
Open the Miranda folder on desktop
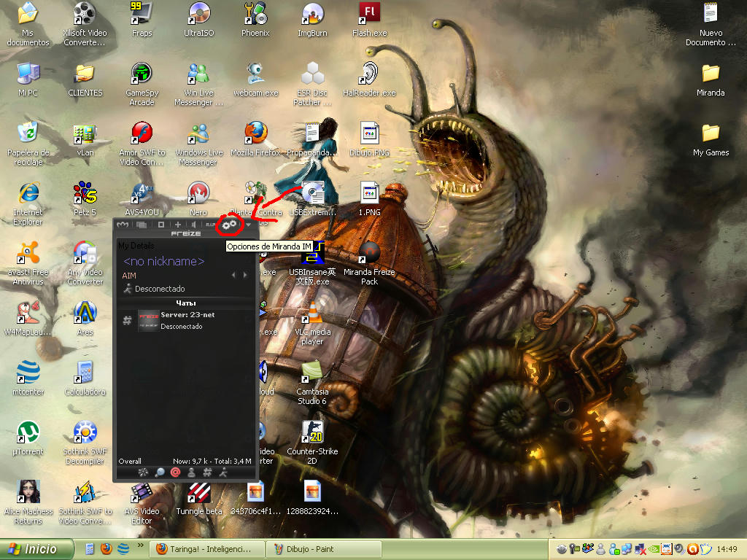pyautogui.click(x=711, y=79)
